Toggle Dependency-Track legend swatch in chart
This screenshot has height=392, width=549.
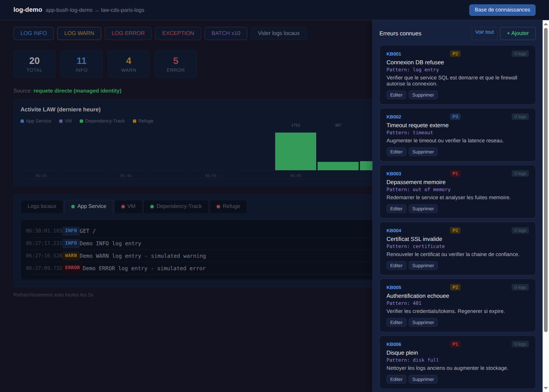(x=81, y=121)
